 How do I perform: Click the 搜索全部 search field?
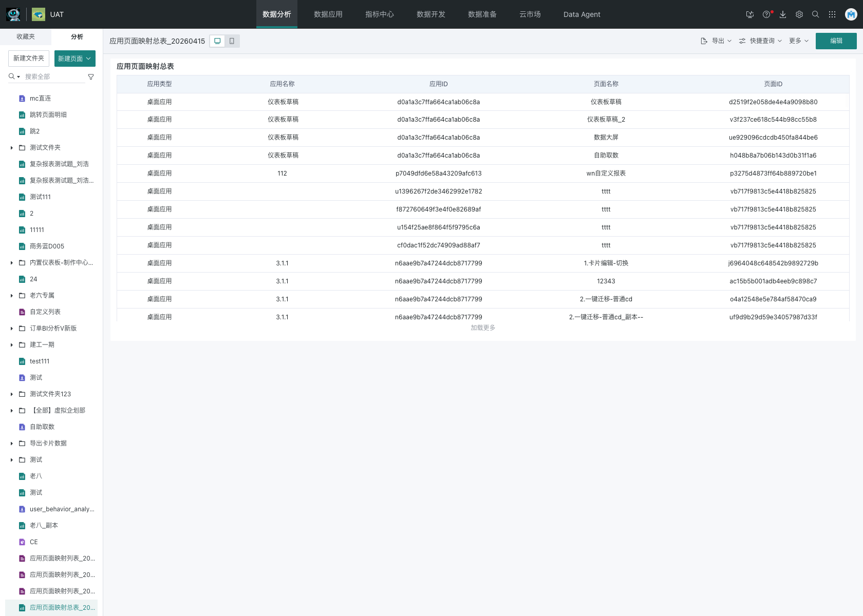[54, 76]
